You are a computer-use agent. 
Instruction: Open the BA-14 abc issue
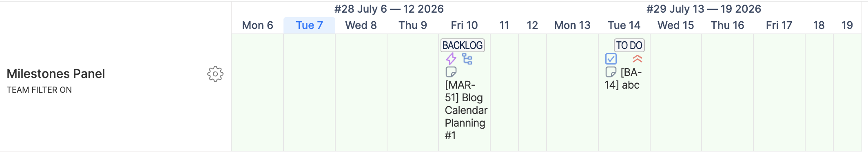623,79
